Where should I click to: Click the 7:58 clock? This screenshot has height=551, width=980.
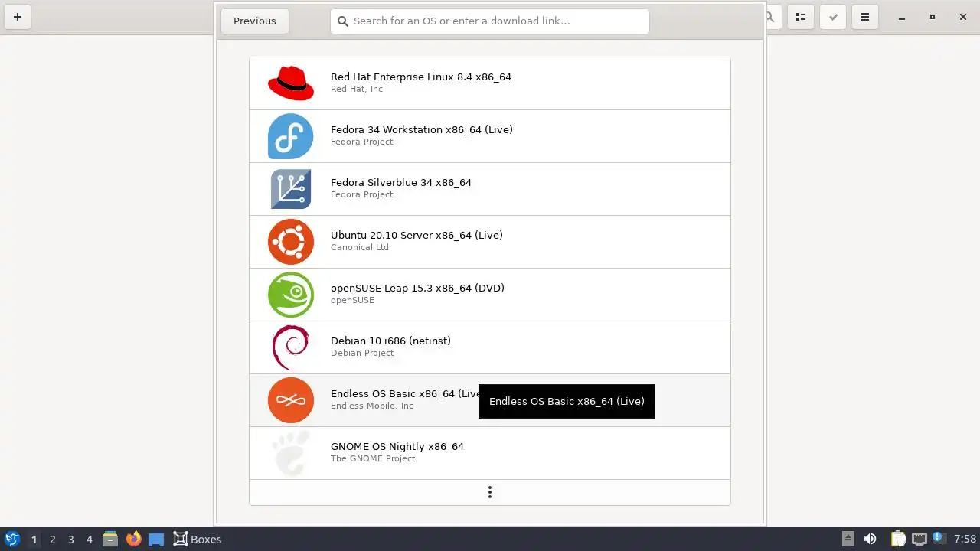(x=965, y=540)
